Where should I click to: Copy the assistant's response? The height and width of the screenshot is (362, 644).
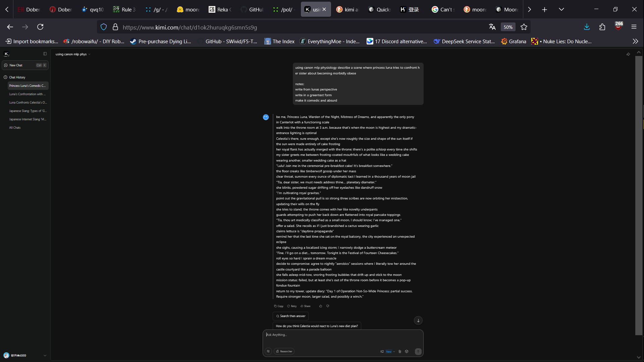coord(278,306)
